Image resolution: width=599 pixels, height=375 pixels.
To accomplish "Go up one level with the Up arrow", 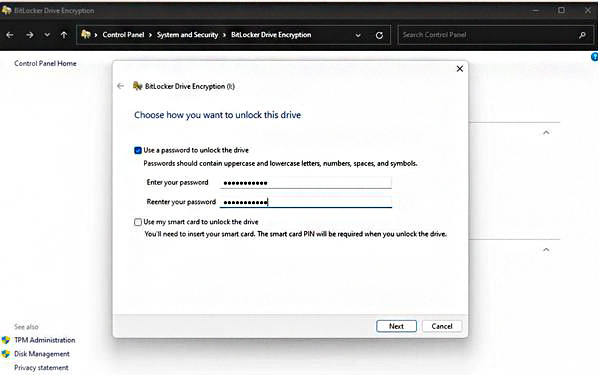I will click(64, 35).
